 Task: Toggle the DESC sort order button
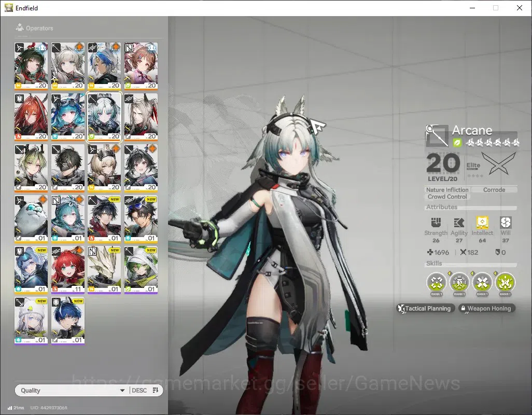[139, 390]
